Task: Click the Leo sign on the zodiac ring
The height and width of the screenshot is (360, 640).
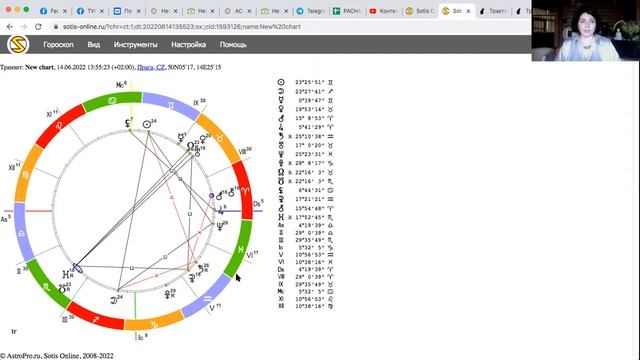Action: [59, 126]
